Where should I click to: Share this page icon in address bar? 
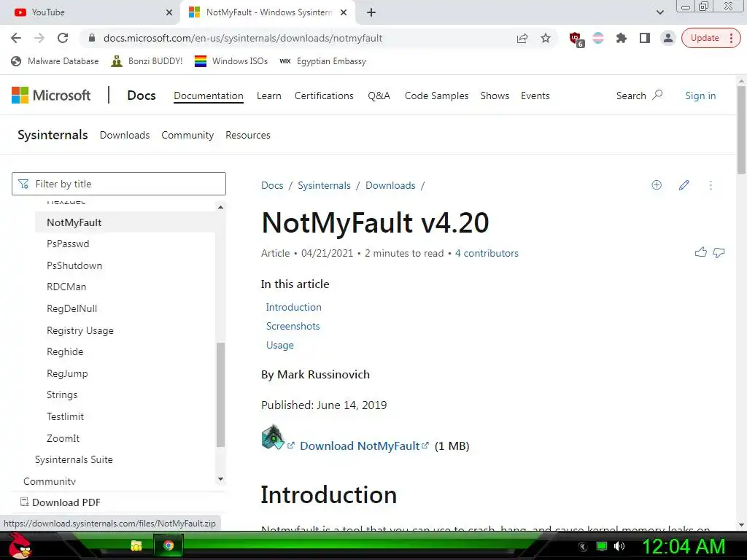522,38
